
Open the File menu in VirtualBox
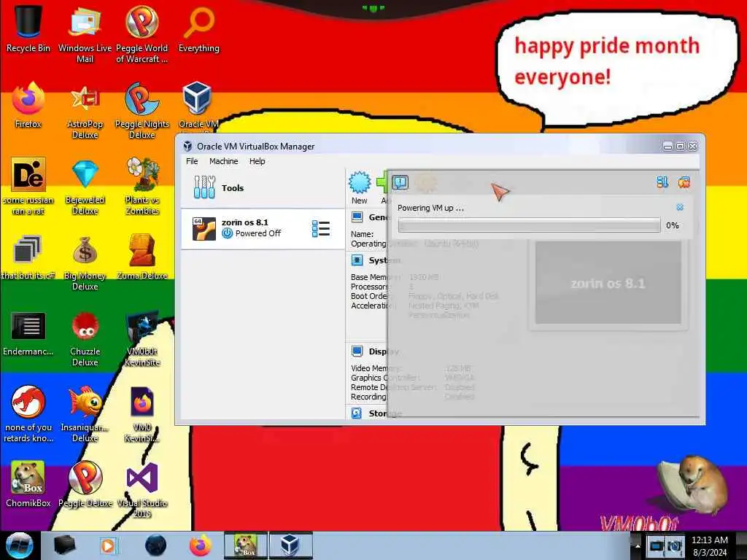tap(192, 161)
